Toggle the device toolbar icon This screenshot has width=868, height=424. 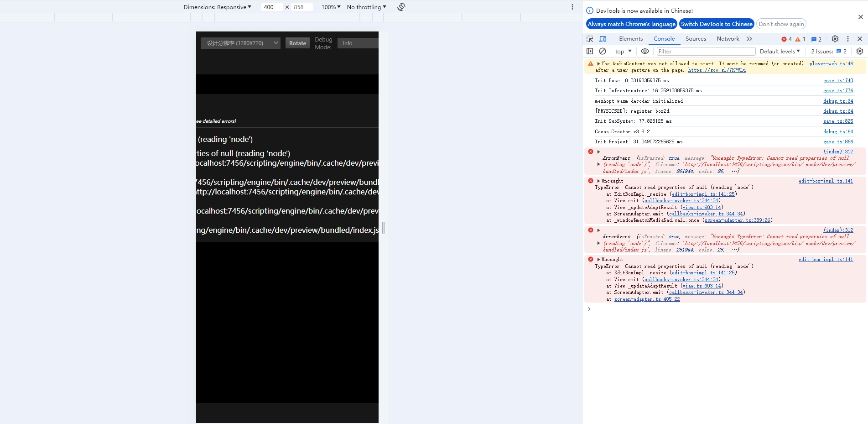click(x=603, y=39)
